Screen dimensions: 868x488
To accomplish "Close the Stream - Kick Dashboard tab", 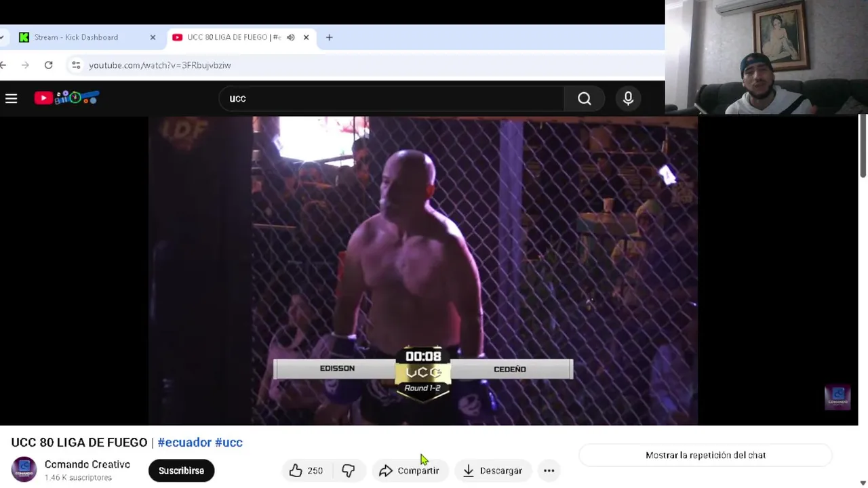I will coord(153,37).
